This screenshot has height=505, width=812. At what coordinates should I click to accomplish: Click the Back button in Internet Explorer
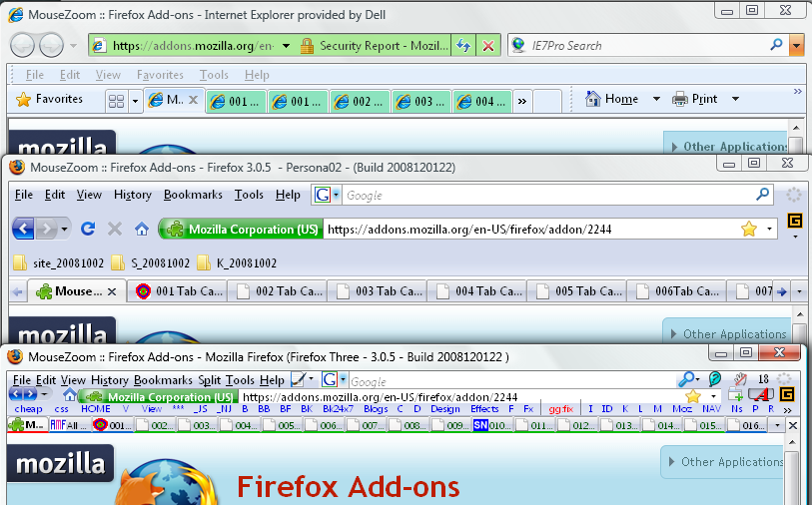tap(22, 46)
